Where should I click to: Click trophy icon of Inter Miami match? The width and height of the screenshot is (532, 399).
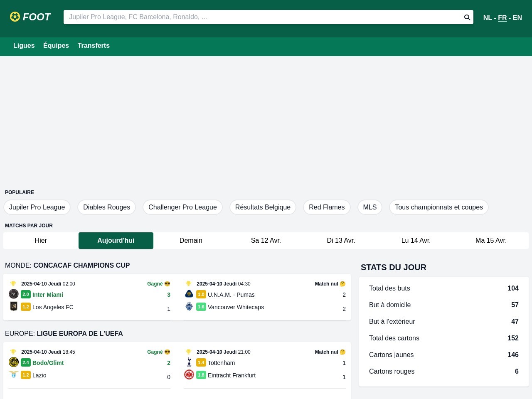click(13, 284)
